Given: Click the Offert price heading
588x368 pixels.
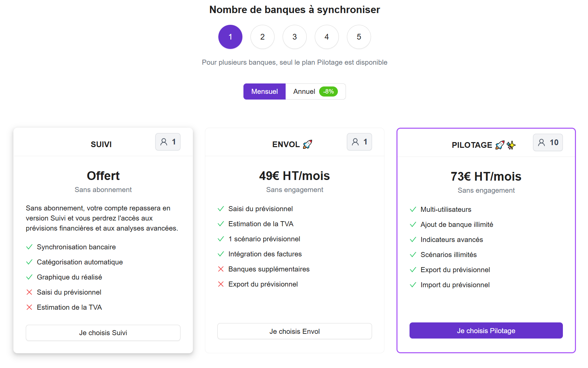Looking at the screenshot, I should 103,176.
